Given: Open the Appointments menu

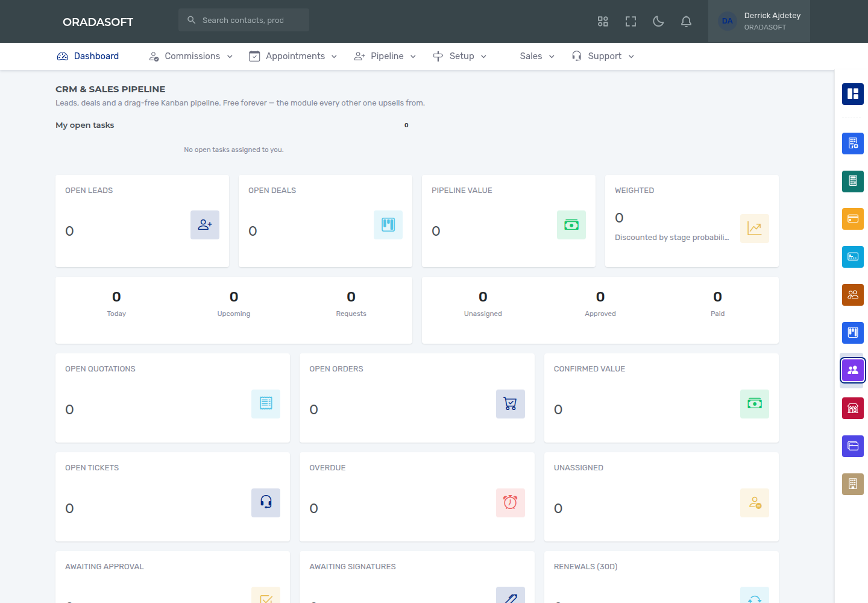Looking at the screenshot, I should 293,56.
